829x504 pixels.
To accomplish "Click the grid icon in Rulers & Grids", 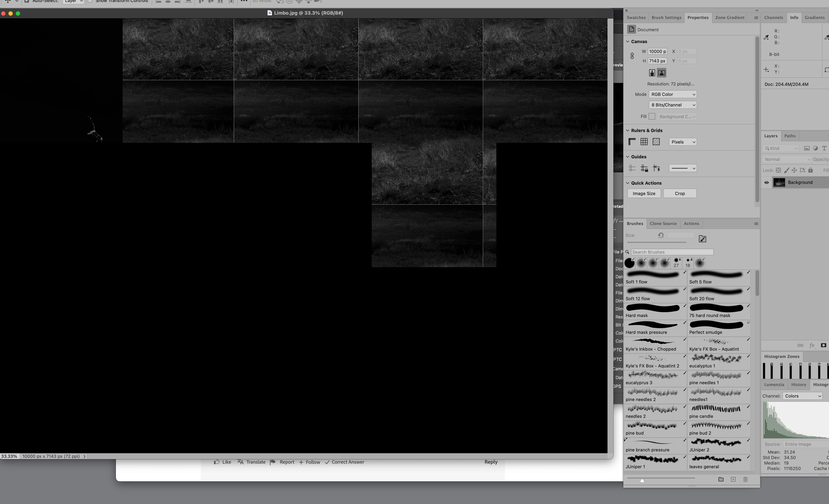I will coord(644,142).
